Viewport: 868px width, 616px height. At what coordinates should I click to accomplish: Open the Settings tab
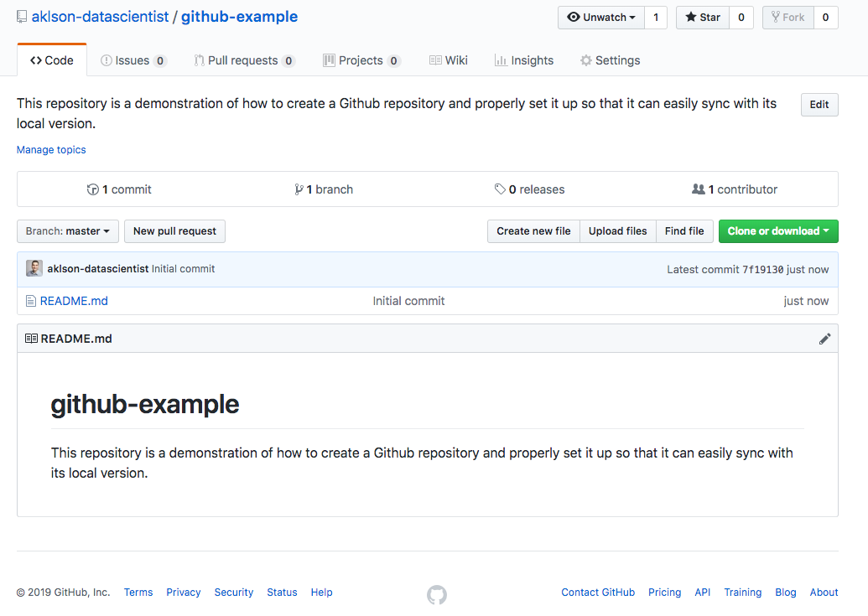coord(610,60)
